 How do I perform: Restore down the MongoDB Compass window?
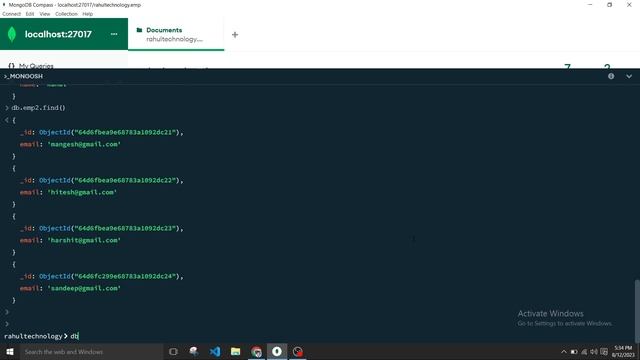point(609,5)
